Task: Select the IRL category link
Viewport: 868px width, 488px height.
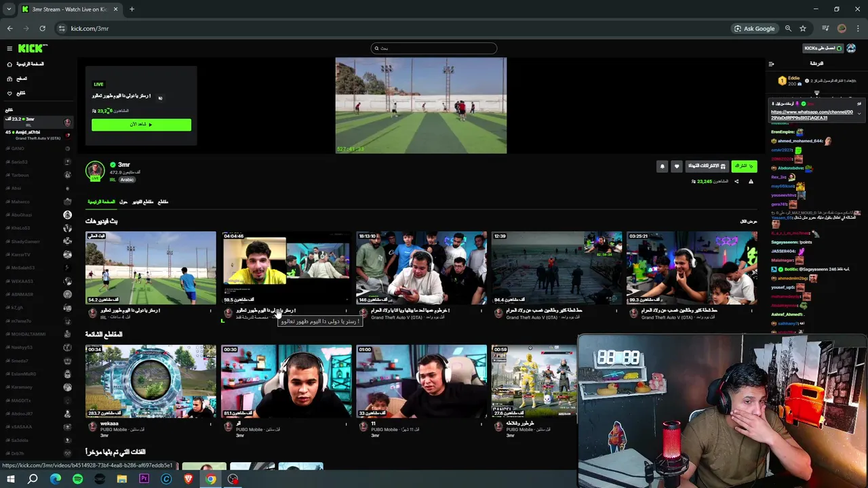Action: coord(113,180)
